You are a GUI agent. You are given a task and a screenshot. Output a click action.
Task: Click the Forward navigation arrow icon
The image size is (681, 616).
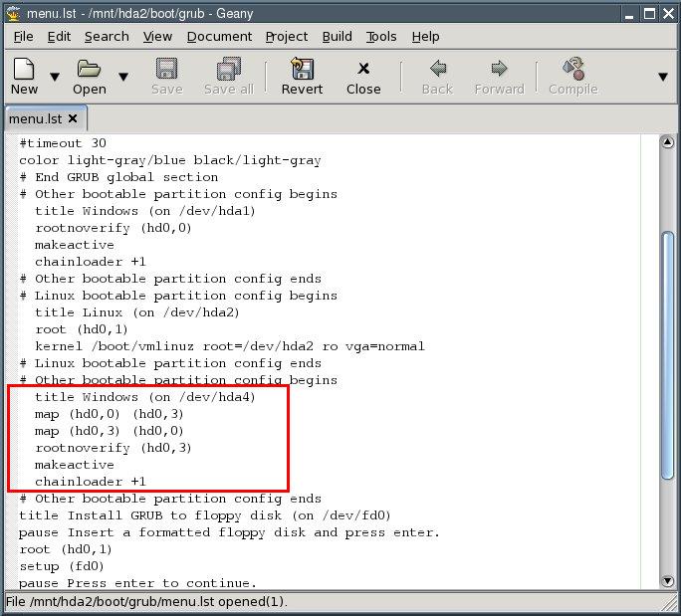(x=499, y=70)
